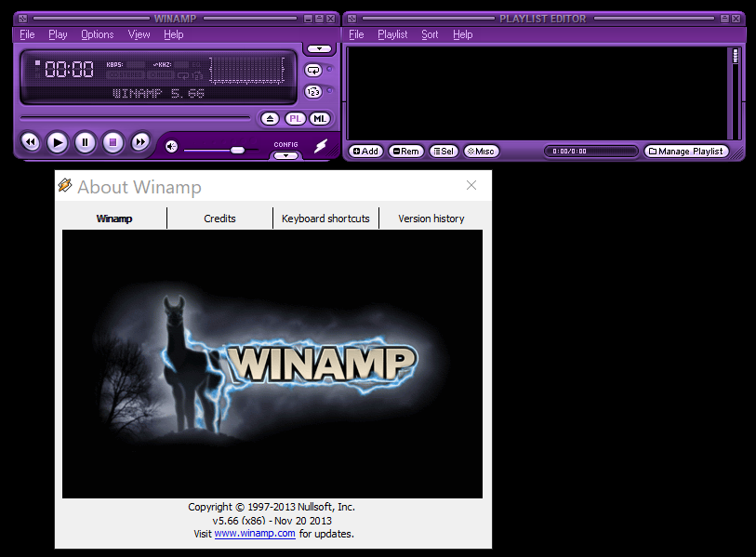This screenshot has width=756, height=557.
Task: Open the www.winamp.com link
Action: point(255,534)
